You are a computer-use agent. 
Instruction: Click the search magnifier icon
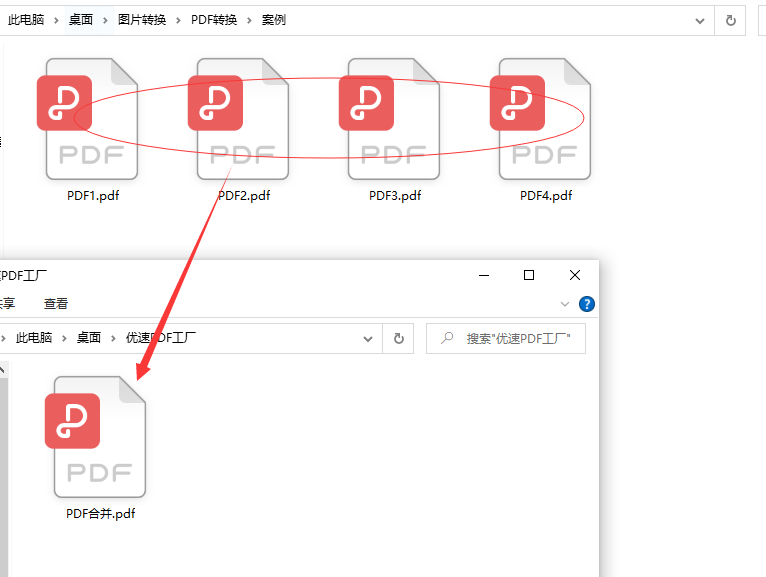coord(447,338)
